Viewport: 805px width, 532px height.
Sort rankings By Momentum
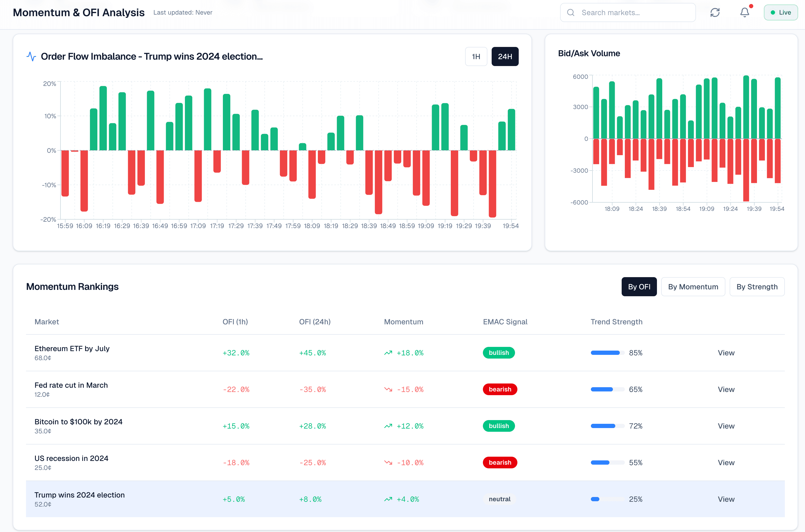point(693,287)
